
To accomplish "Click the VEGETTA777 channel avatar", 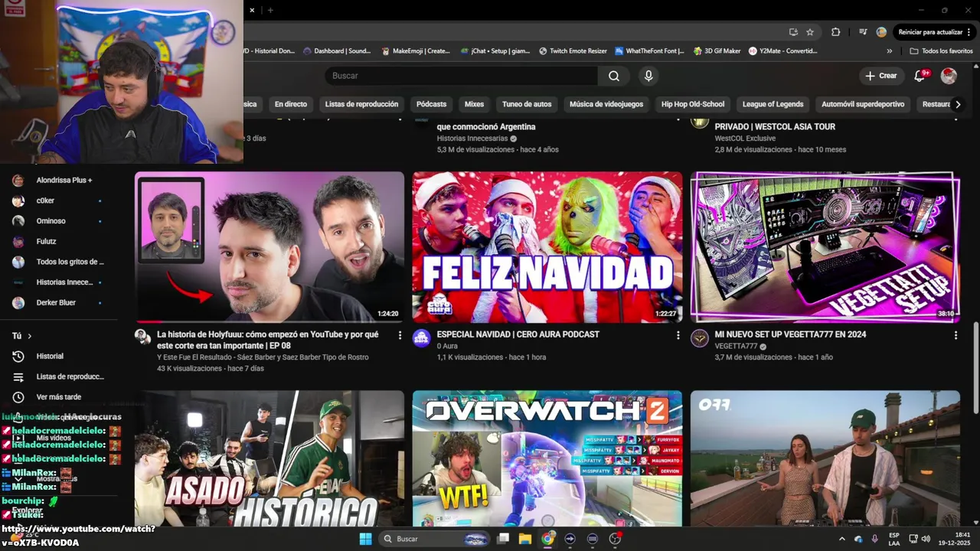I will click(700, 338).
